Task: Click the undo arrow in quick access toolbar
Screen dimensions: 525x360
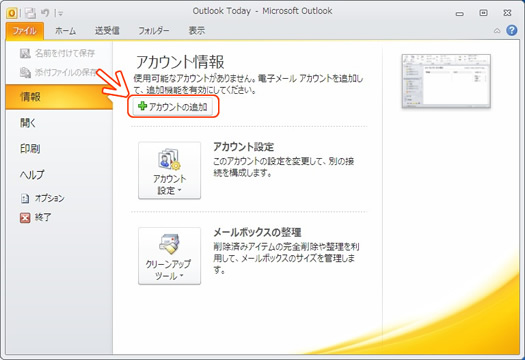Action: (x=45, y=13)
